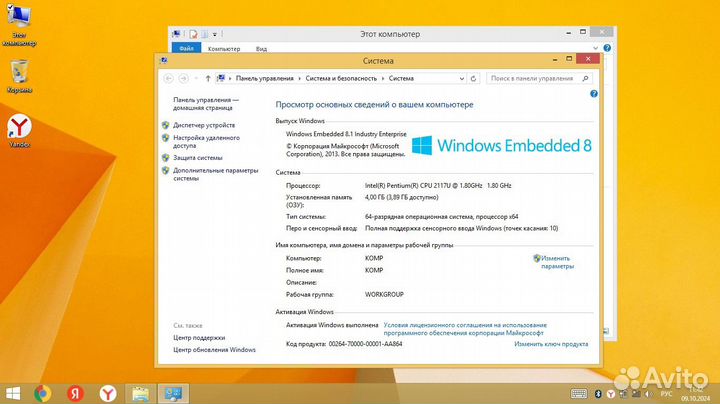Screen dimensions: 720x404
Task: Open help in System window
Action: (x=594, y=94)
